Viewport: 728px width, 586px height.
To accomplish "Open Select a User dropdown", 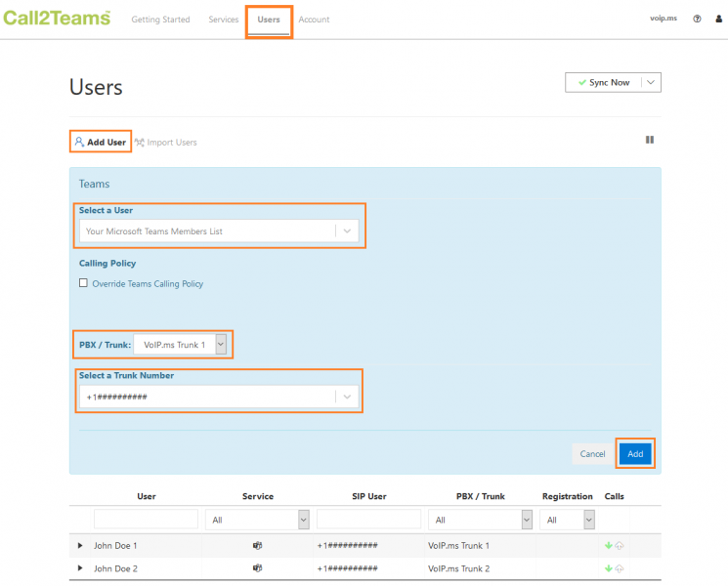I will point(219,230).
